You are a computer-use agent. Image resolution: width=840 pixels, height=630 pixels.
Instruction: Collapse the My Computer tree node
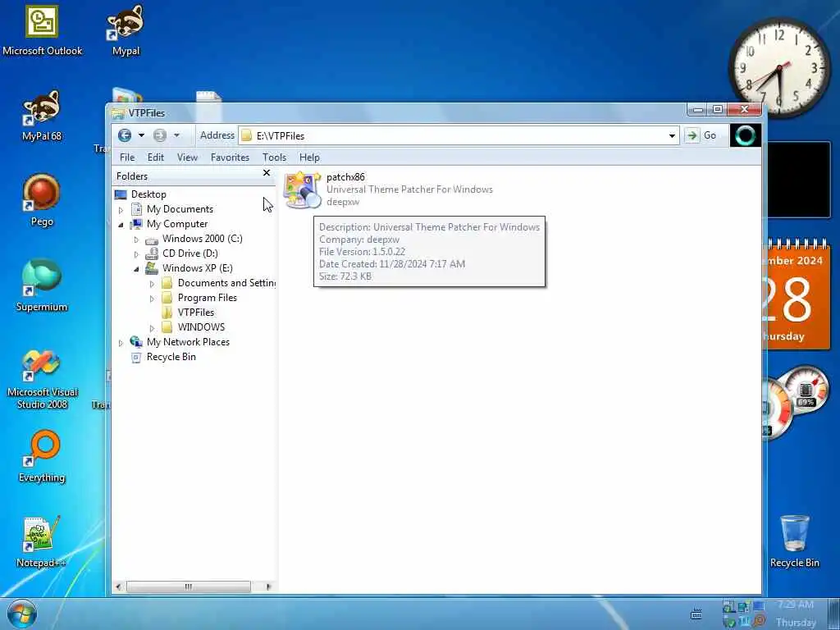point(121,225)
